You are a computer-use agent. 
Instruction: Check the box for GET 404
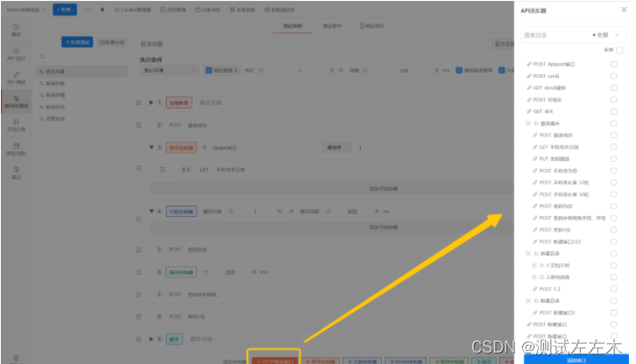614,111
